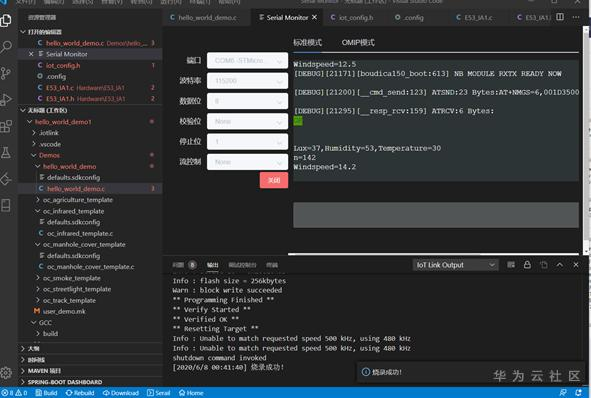
Task: Expand the .vscode folder
Action: pos(90,144)
